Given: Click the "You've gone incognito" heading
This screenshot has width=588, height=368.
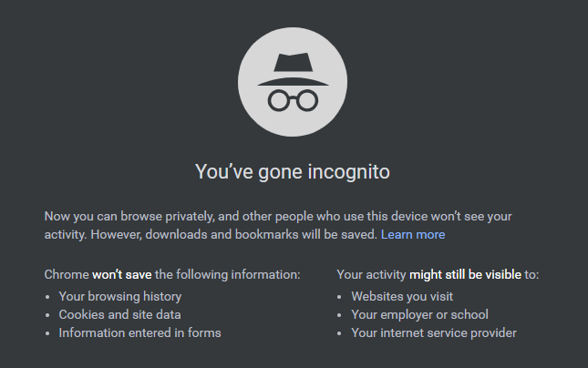Looking at the screenshot, I should pos(293,171).
